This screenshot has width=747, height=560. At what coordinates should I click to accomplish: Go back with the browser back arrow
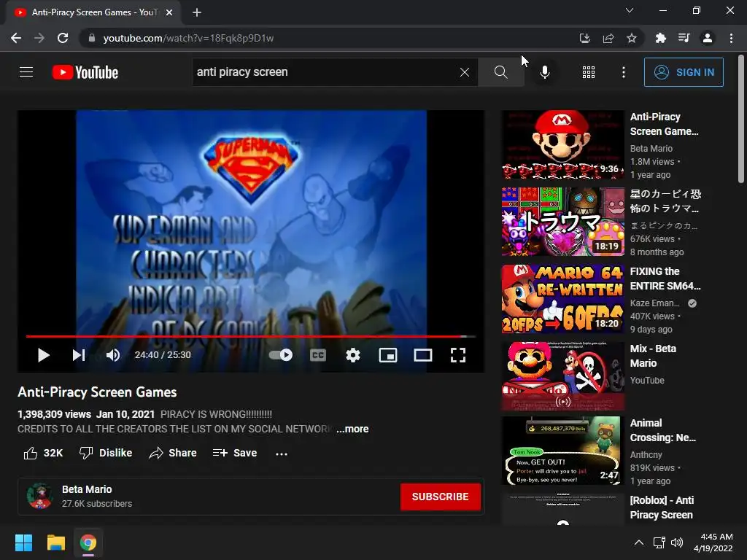pyautogui.click(x=16, y=38)
